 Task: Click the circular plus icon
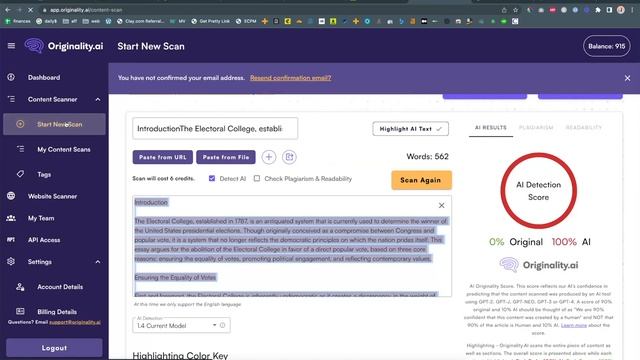[x=269, y=157]
